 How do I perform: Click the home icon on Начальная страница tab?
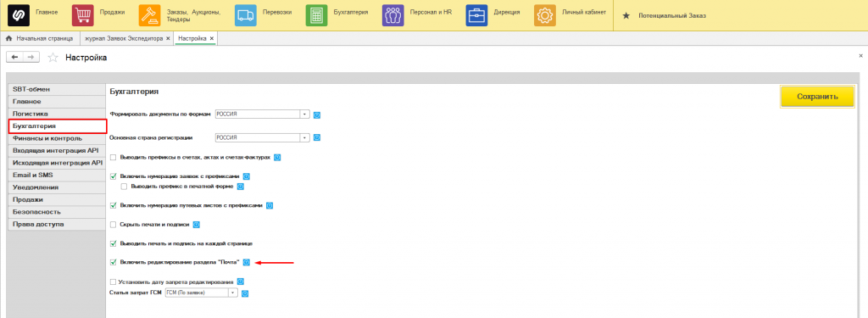click(8, 39)
